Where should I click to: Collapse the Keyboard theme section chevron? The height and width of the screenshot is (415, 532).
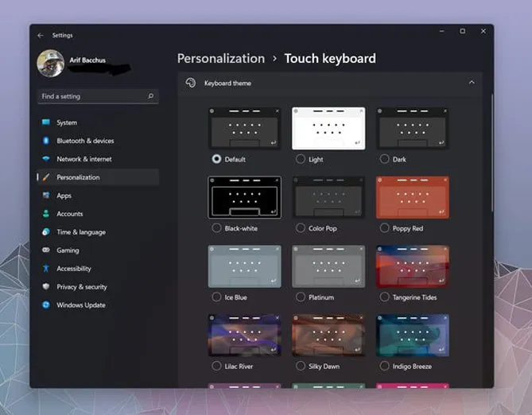coord(472,83)
